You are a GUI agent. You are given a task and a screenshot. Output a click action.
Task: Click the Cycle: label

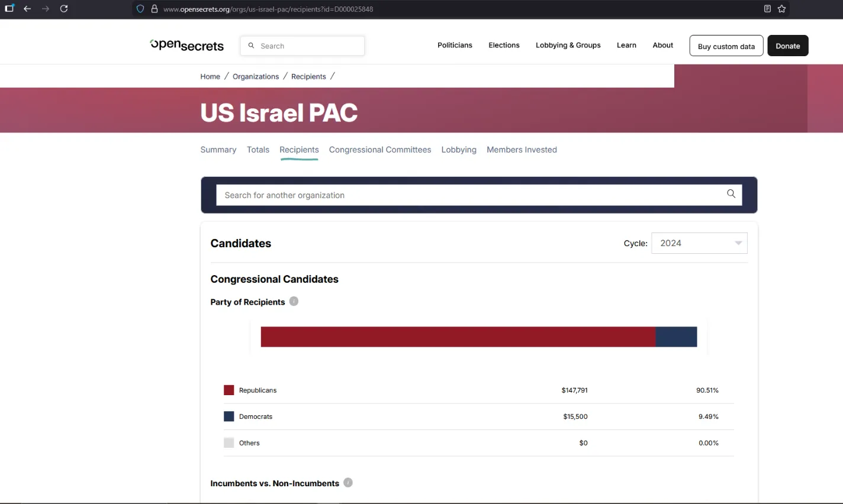(x=636, y=243)
